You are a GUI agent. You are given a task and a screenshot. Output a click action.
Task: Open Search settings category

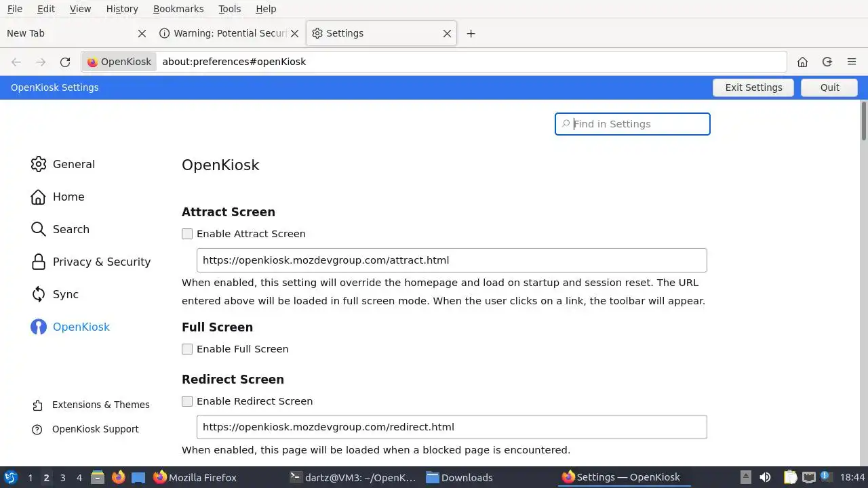[x=60, y=229]
